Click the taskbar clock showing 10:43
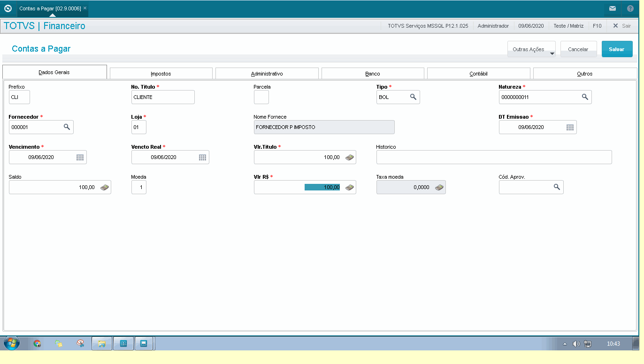 pyautogui.click(x=613, y=344)
